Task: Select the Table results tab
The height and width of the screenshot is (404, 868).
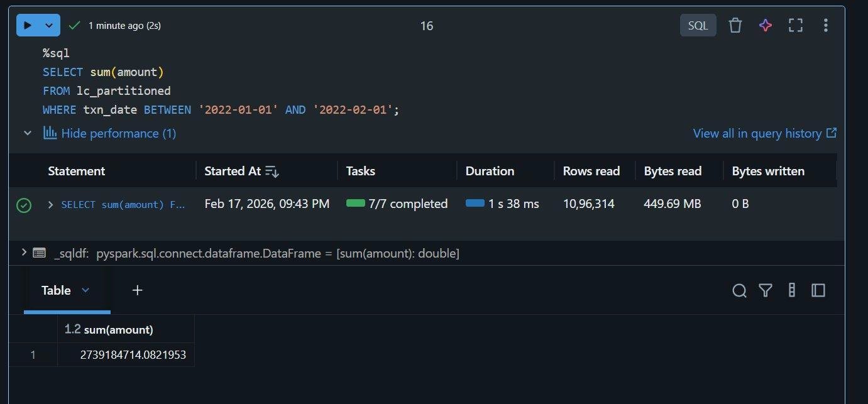Action: (x=67, y=290)
